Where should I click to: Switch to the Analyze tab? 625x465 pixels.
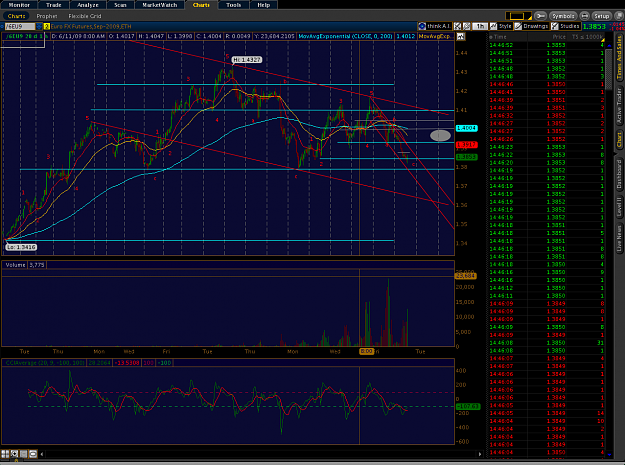88,5
